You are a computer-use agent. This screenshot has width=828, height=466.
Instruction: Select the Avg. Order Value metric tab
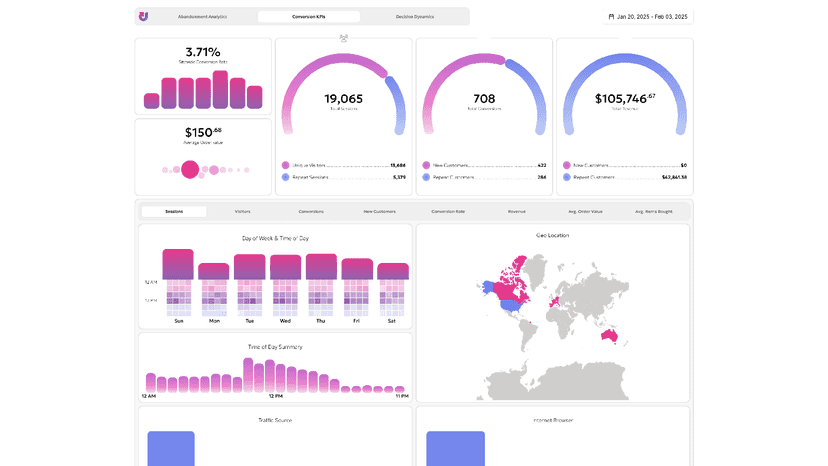[x=585, y=211]
